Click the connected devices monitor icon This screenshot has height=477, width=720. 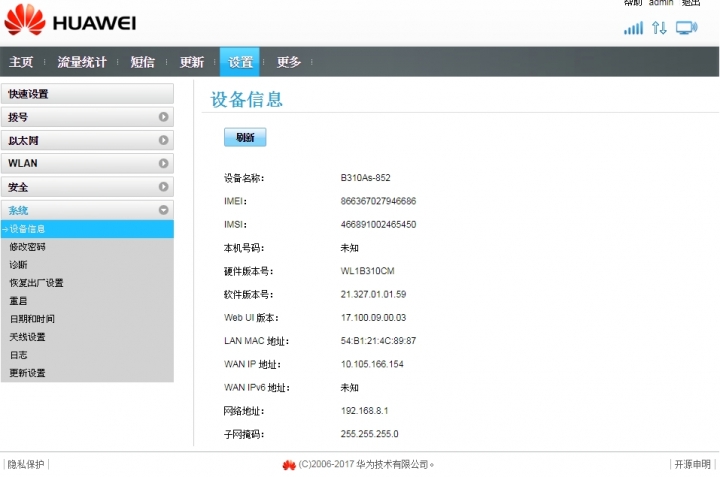pos(686,28)
